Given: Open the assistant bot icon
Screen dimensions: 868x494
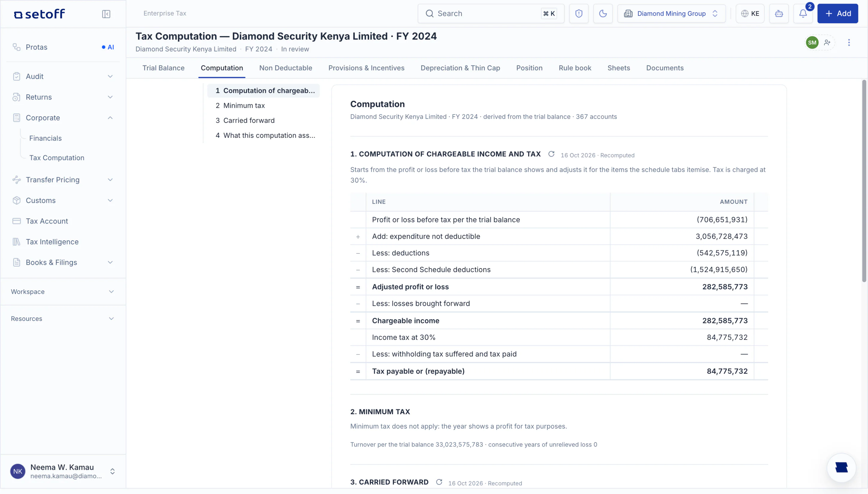Looking at the screenshot, I should (779, 13).
